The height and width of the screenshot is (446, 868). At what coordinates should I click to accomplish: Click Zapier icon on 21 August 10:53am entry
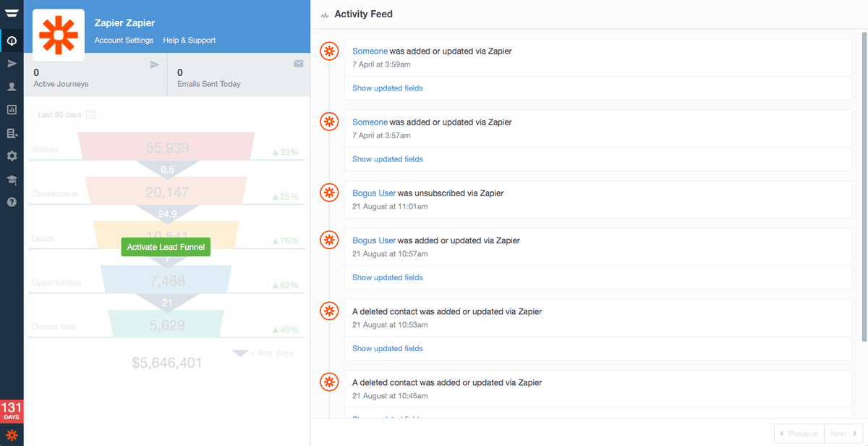click(329, 311)
